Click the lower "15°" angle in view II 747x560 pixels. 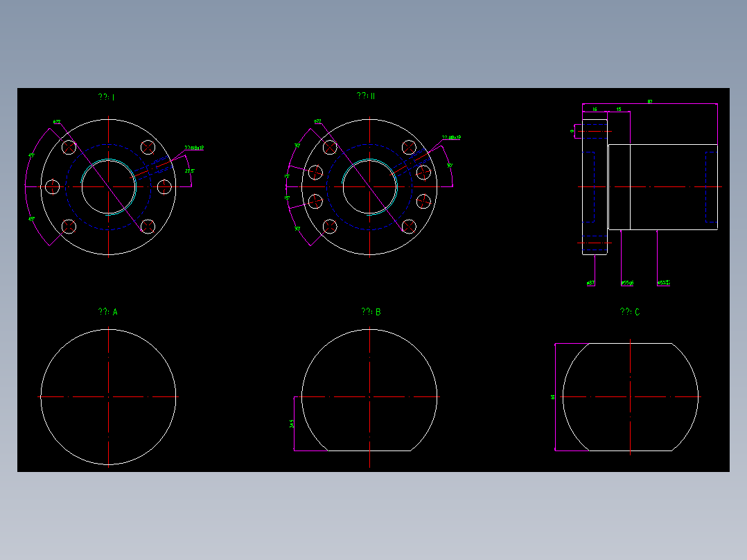click(288, 198)
